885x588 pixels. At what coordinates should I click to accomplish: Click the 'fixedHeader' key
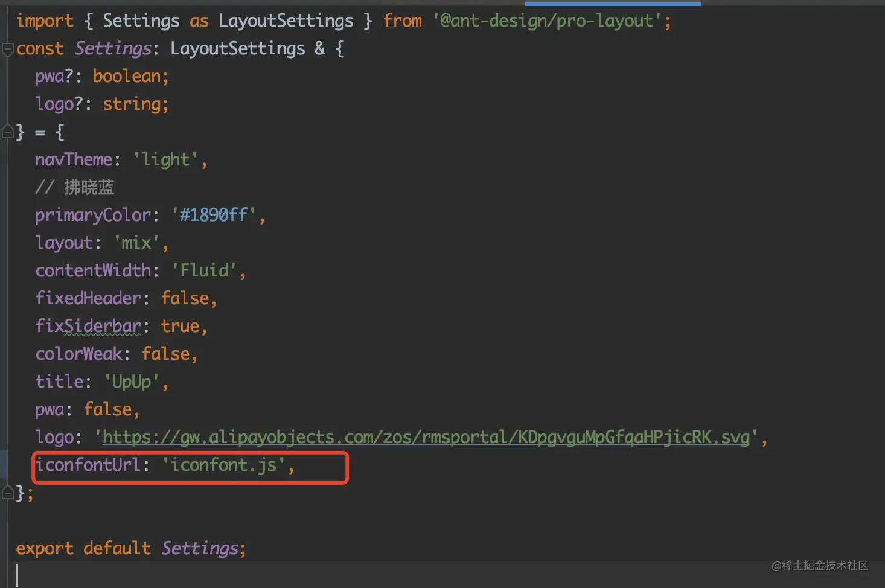pyautogui.click(x=88, y=298)
